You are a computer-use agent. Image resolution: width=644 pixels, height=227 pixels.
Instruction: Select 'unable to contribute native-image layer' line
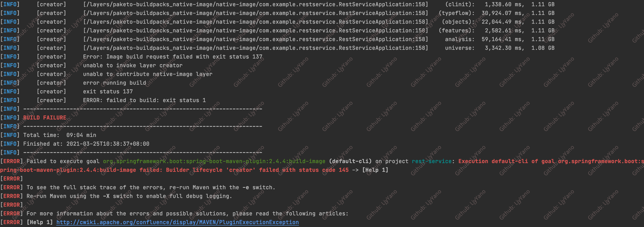pyautogui.click(x=148, y=74)
